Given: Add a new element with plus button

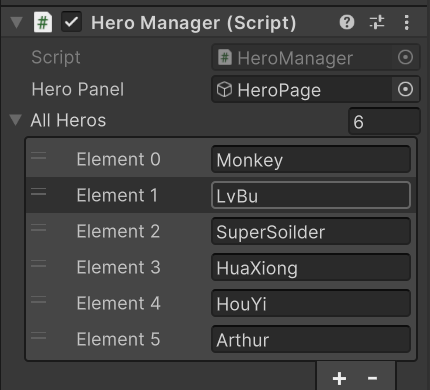Looking at the screenshot, I should pos(339,378).
